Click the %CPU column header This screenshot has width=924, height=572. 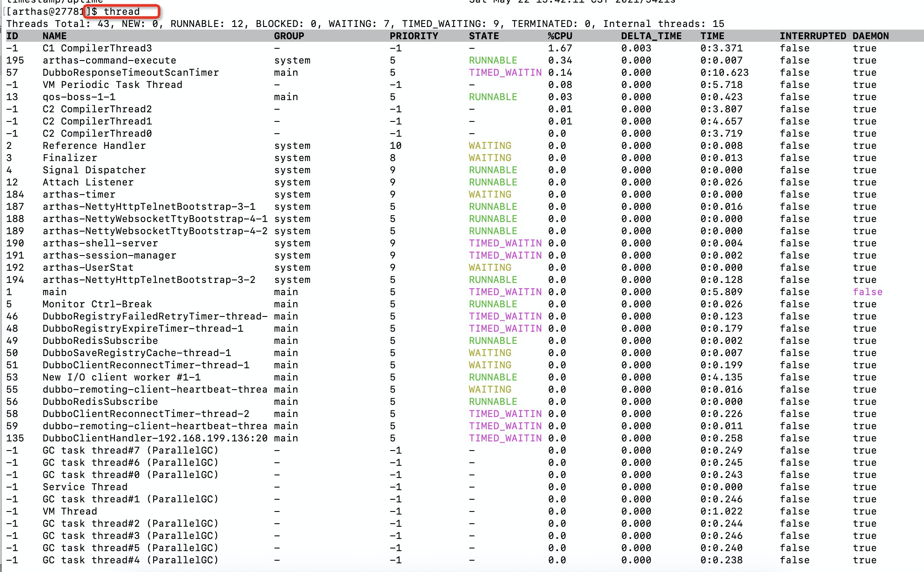click(x=560, y=36)
